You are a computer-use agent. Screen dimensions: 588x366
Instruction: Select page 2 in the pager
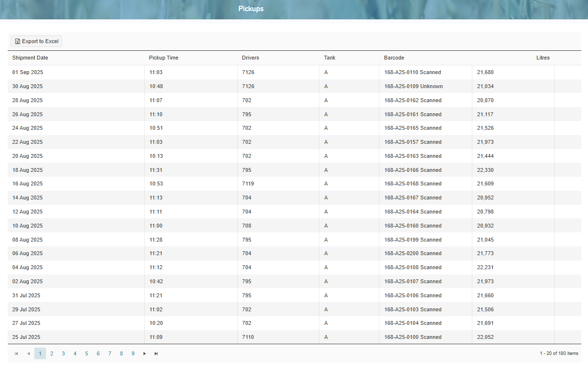(x=52, y=353)
